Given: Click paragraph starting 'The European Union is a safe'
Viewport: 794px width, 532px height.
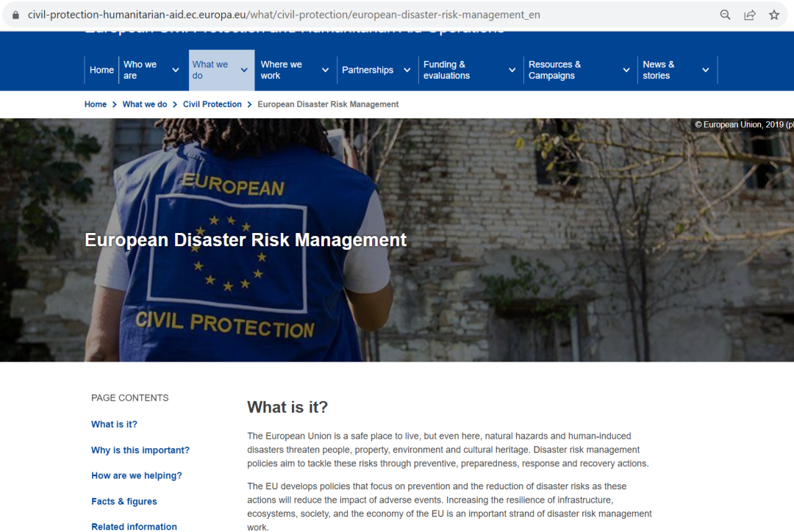Looking at the screenshot, I should 448,450.
